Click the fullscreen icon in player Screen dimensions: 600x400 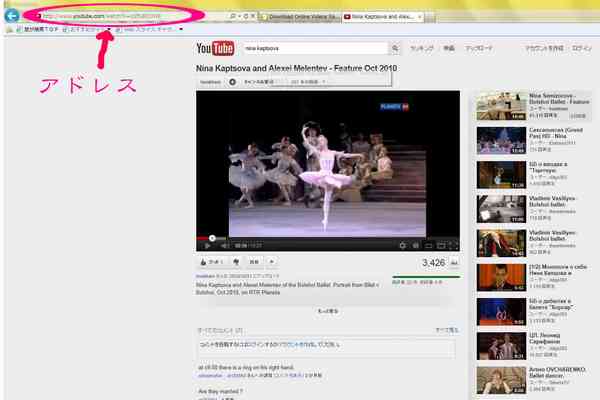[455, 245]
